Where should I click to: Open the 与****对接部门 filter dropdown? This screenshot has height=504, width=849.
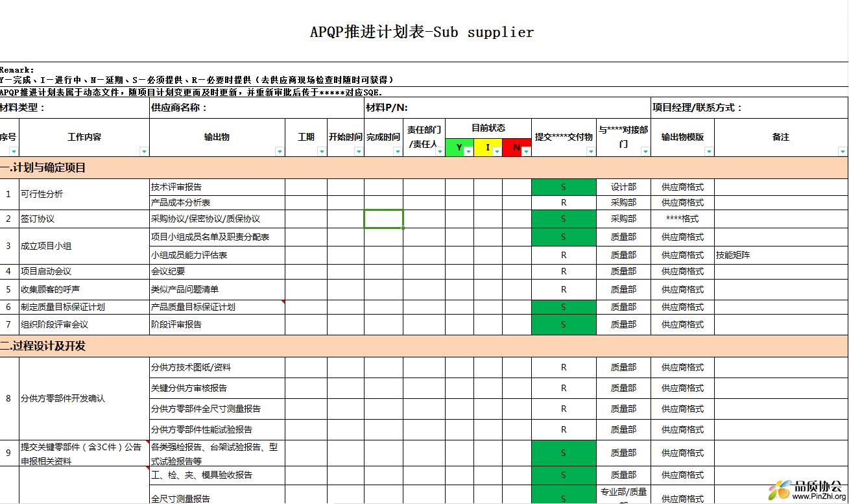pyautogui.click(x=645, y=151)
